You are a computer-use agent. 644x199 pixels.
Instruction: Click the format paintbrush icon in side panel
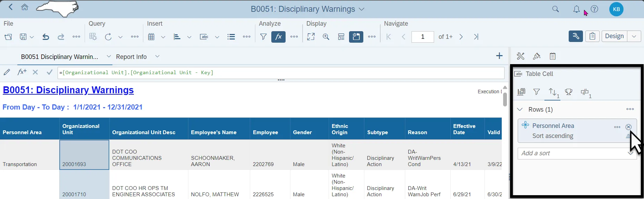tap(536, 56)
